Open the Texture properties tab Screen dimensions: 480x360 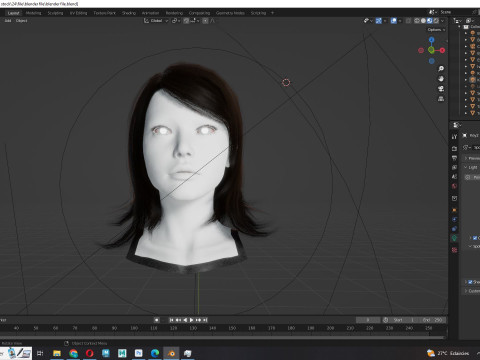[454, 250]
